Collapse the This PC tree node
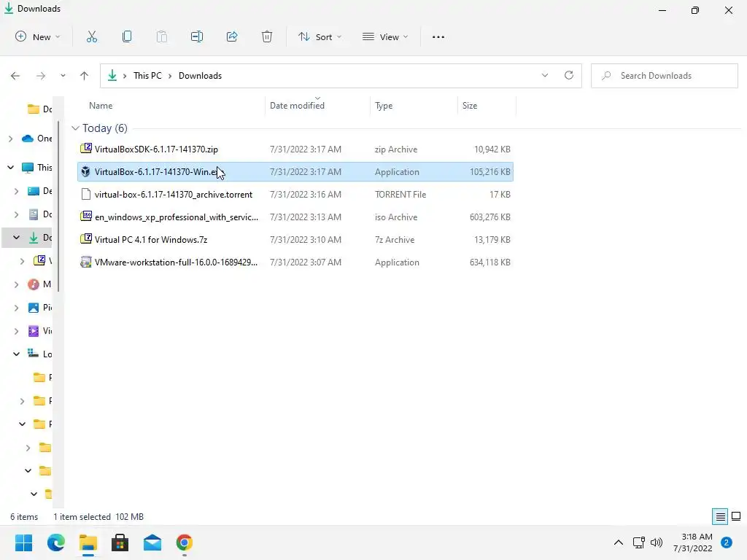 [10, 167]
